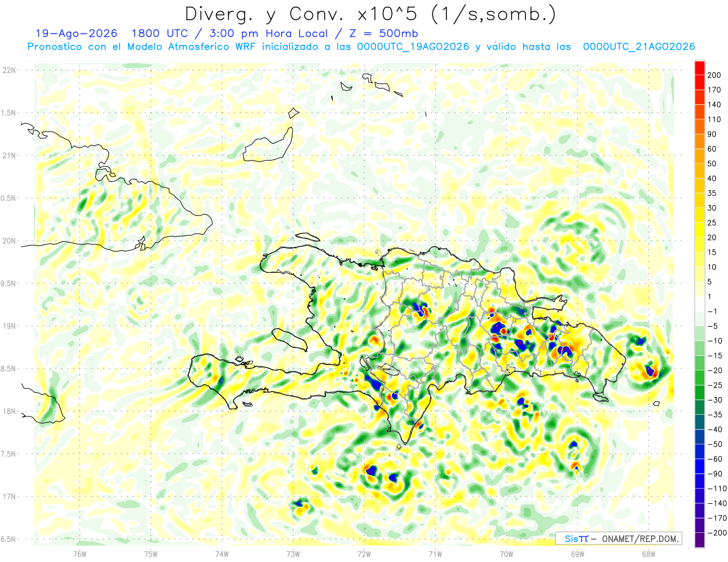Click the '70W' longitude label
This screenshot has height=562, width=728.
[x=507, y=554]
